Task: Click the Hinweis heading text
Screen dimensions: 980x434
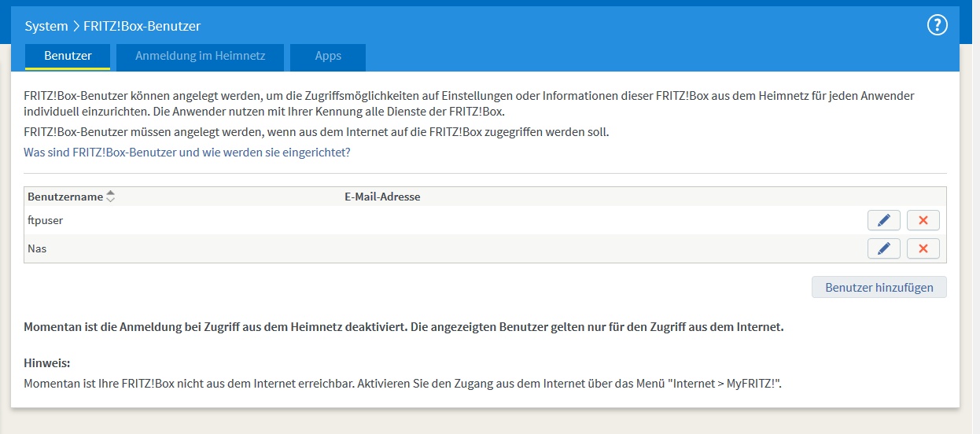Action: pos(47,363)
